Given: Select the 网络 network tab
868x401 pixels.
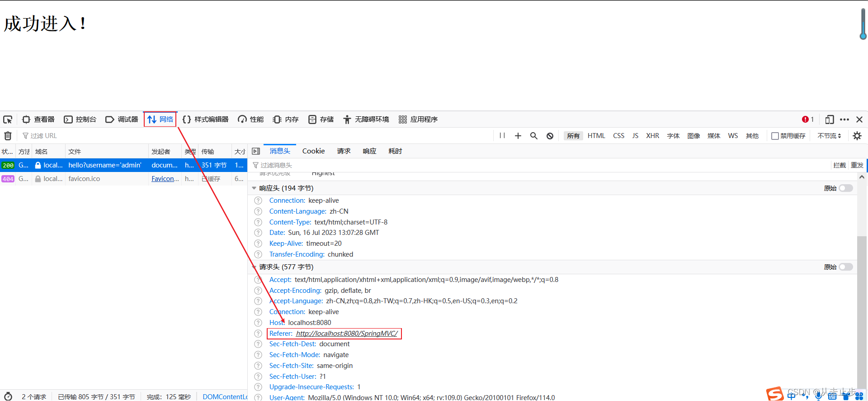Looking at the screenshot, I should [x=160, y=119].
